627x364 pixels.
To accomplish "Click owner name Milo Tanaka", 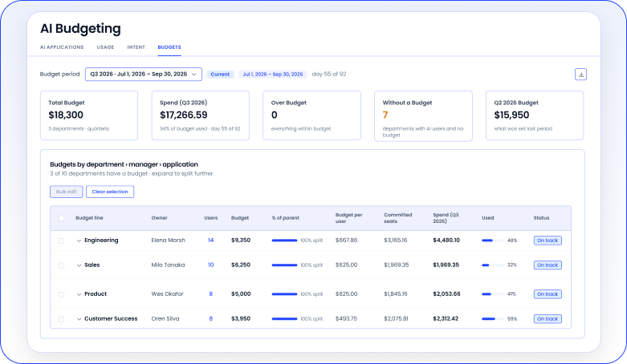I will [x=168, y=265].
